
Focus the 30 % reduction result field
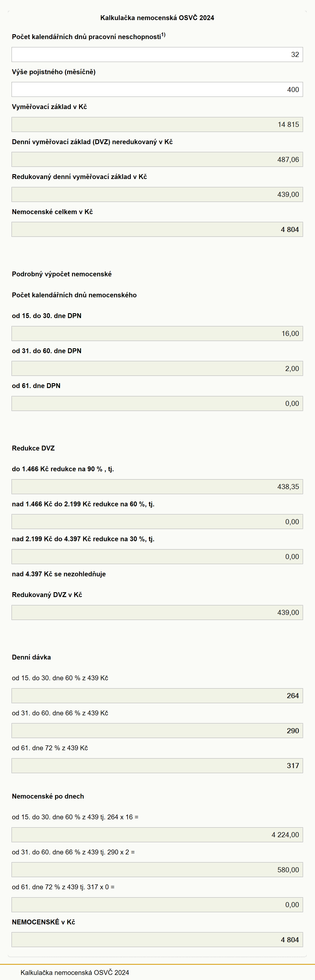tap(157, 557)
